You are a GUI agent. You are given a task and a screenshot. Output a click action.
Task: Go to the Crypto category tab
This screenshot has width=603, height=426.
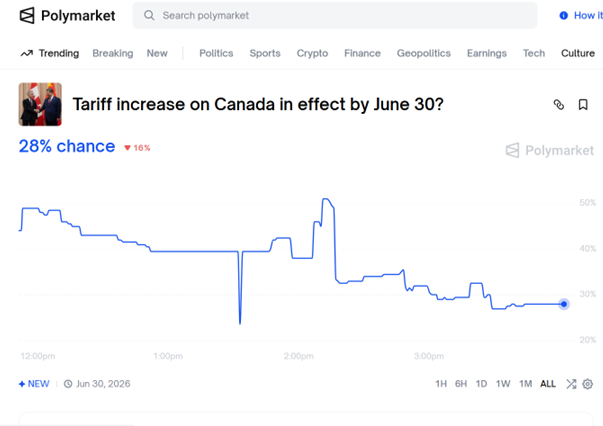click(x=312, y=53)
